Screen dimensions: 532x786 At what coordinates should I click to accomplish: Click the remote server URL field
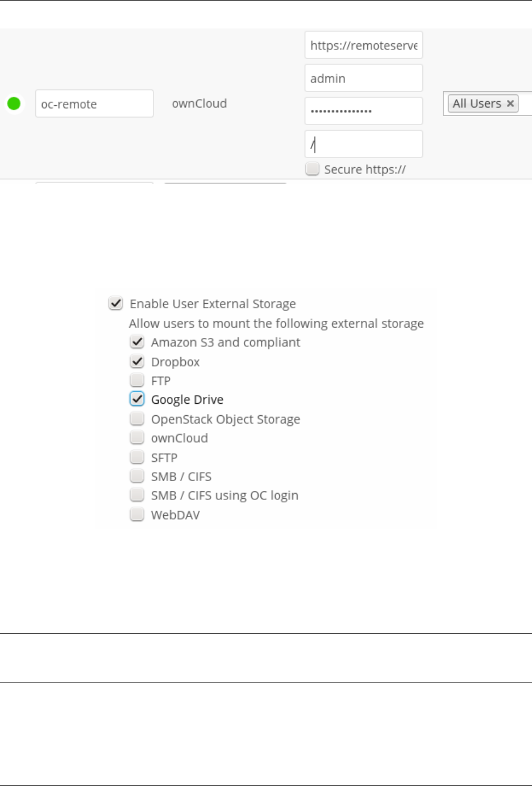click(363, 45)
